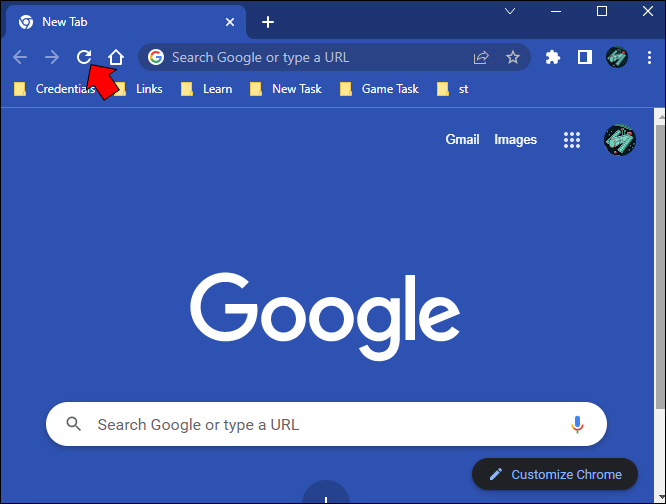This screenshot has width=666, height=504.
Task: Open the Game Task bookmark folder
Action: click(379, 89)
